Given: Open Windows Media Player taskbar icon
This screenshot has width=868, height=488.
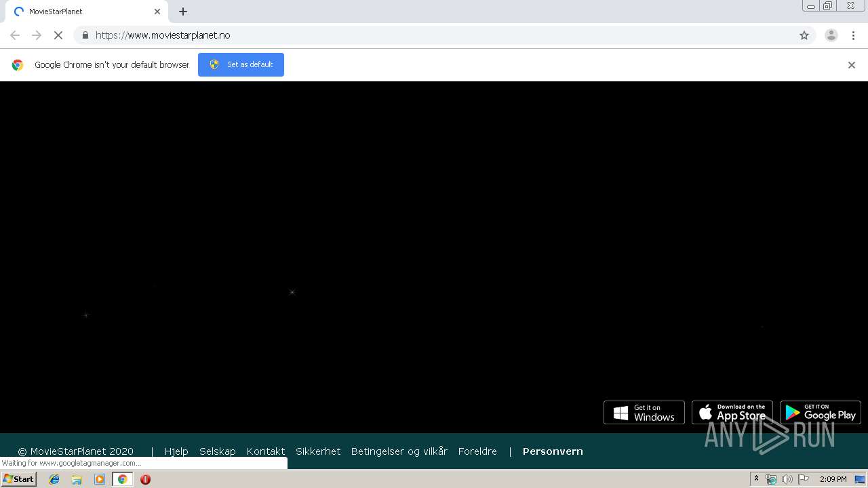Looking at the screenshot, I should click(100, 479).
